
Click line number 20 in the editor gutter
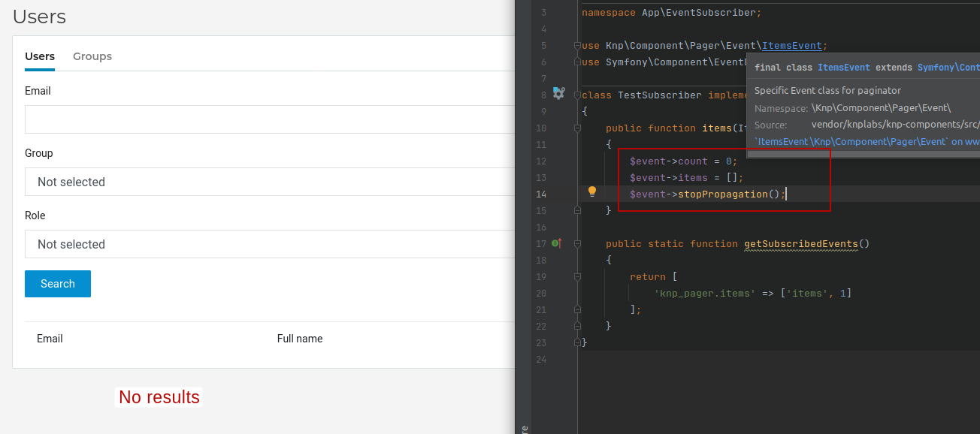click(540, 293)
